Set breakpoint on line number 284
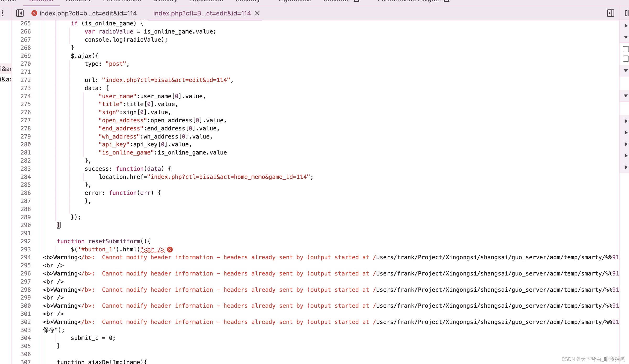 pyautogui.click(x=26, y=177)
